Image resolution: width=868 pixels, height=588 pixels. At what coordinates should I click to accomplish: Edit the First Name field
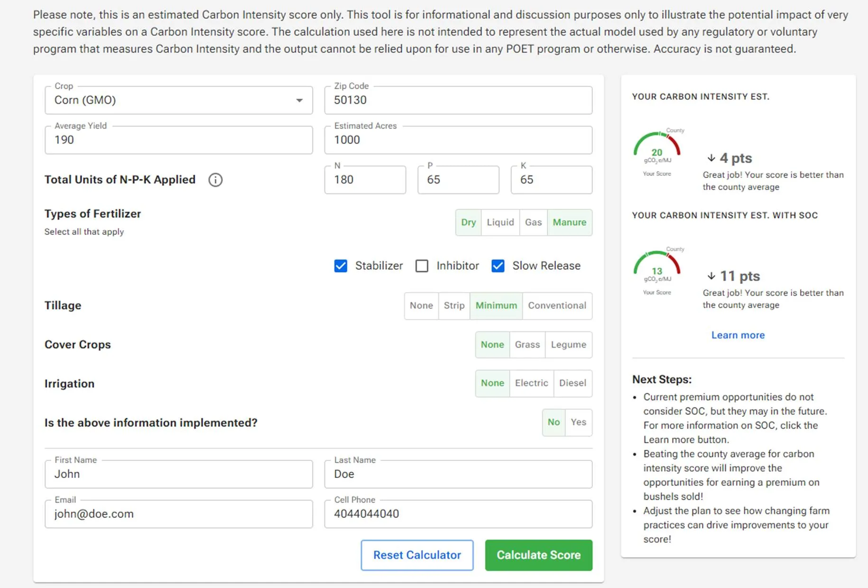pos(179,474)
